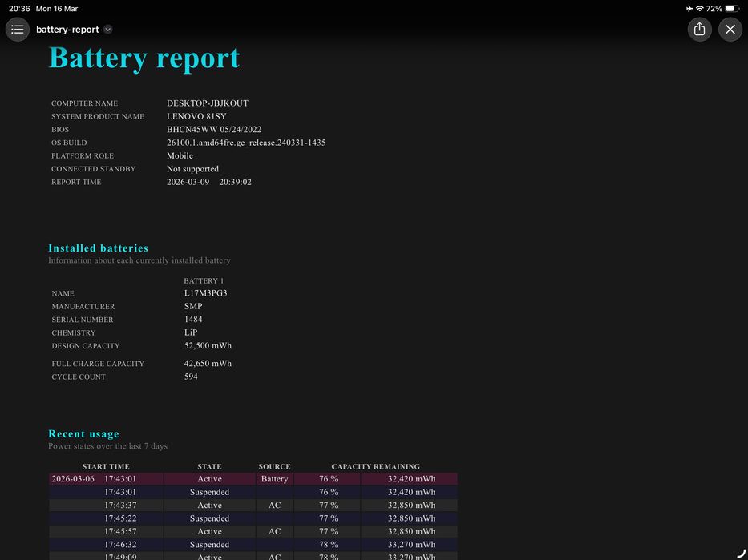Image resolution: width=748 pixels, height=560 pixels.
Task: Select the '33,270 mWh' cell in the 17:46:32 row
Action: 411,544
